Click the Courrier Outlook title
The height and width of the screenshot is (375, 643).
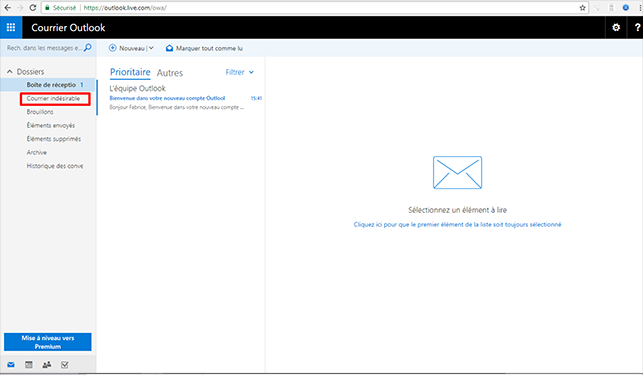coord(68,27)
